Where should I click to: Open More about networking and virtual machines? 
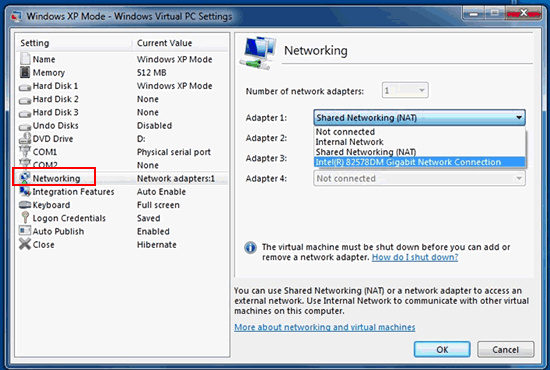coord(324,327)
